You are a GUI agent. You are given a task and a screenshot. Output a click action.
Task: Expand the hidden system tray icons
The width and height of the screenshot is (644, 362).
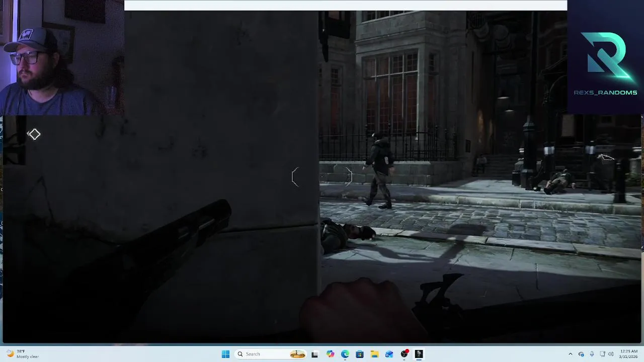coord(570,354)
